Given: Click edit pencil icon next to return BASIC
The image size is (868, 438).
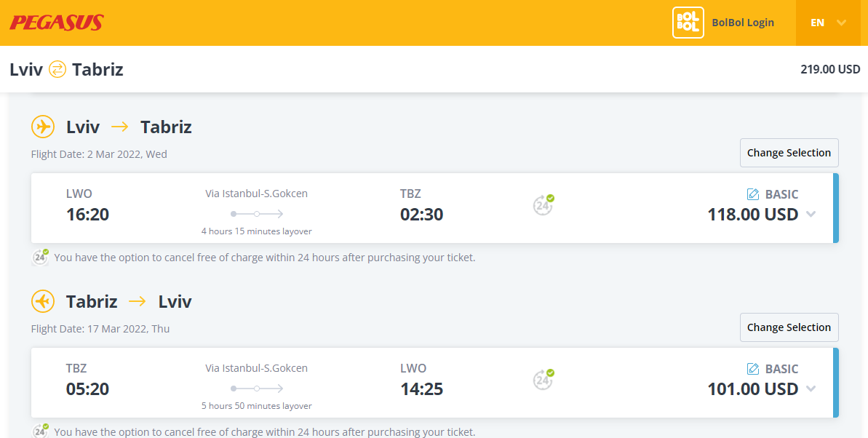Looking at the screenshot, I should click(753, 368).
